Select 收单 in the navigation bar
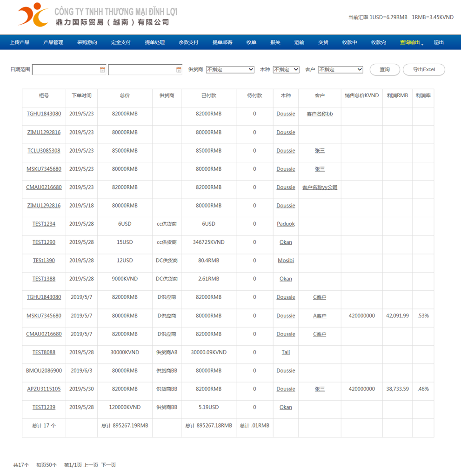Screen dimensions: 461x476 coord(251,42)
